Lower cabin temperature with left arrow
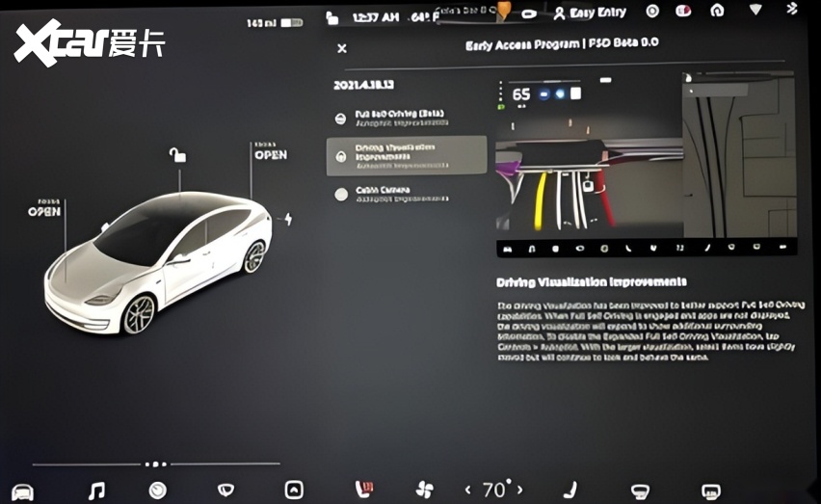821x504 pixels. tap(468, 490)
